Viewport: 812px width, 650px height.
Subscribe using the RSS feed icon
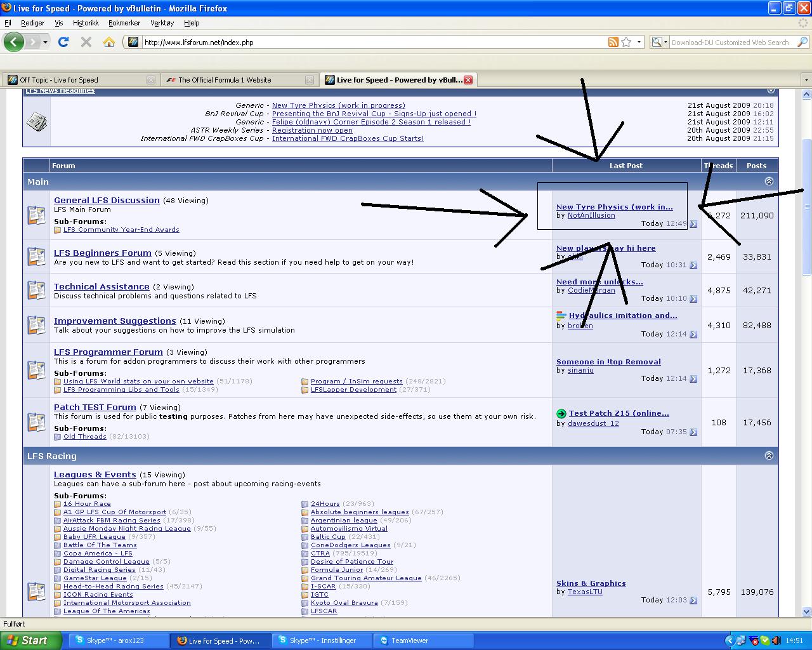tap(613, 43)
